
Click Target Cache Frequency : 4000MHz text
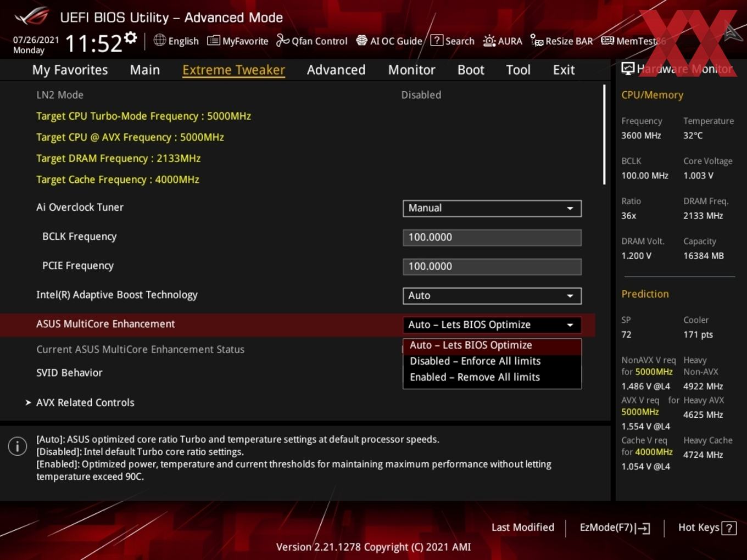(118, 180)
